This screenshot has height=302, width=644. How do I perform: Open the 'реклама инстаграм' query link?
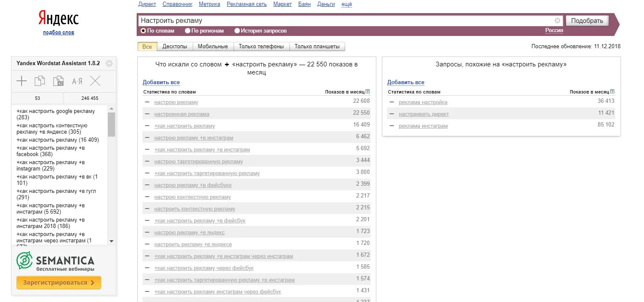[x=423, y=126]
